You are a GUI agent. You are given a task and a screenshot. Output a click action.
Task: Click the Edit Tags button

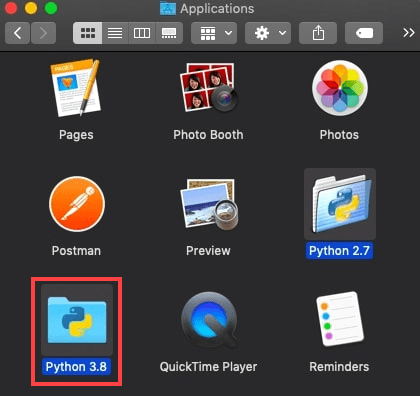[x=364, y=33]
